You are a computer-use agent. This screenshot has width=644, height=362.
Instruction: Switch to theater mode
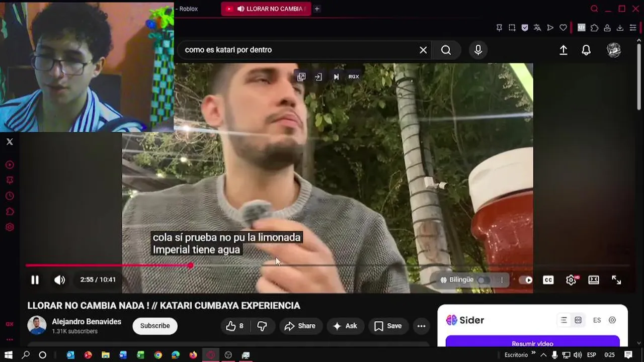[594, 280]
